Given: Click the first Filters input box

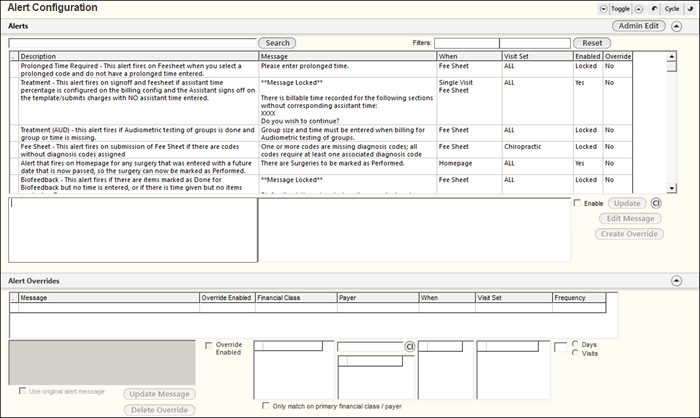Looking at the screenshot, I should [467, 43].
